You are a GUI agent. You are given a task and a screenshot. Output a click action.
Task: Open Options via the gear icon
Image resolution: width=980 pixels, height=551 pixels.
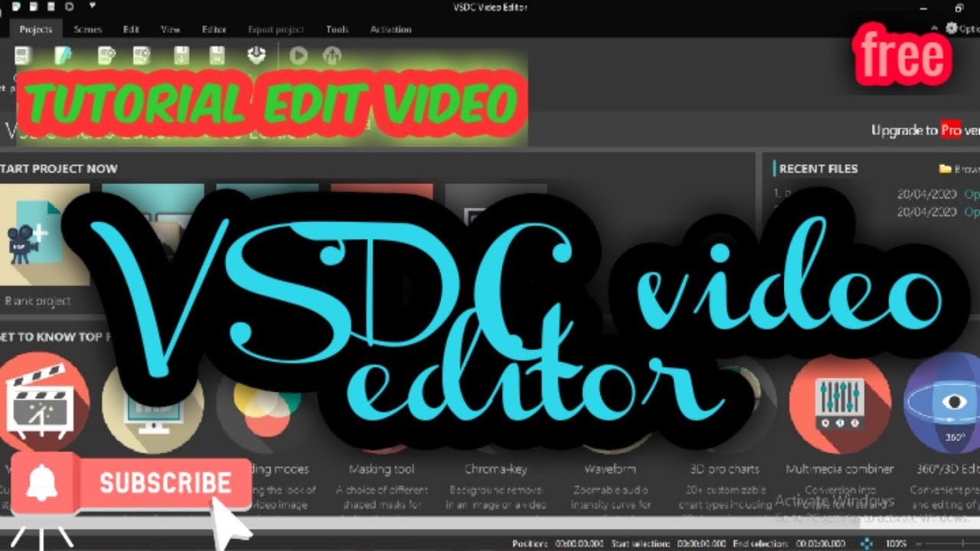[x=952, y=28]
